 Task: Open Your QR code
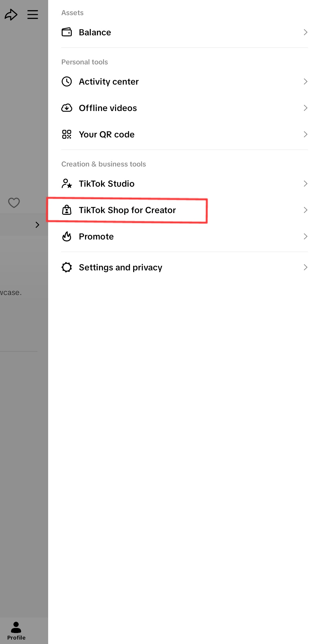click(184, 134)
